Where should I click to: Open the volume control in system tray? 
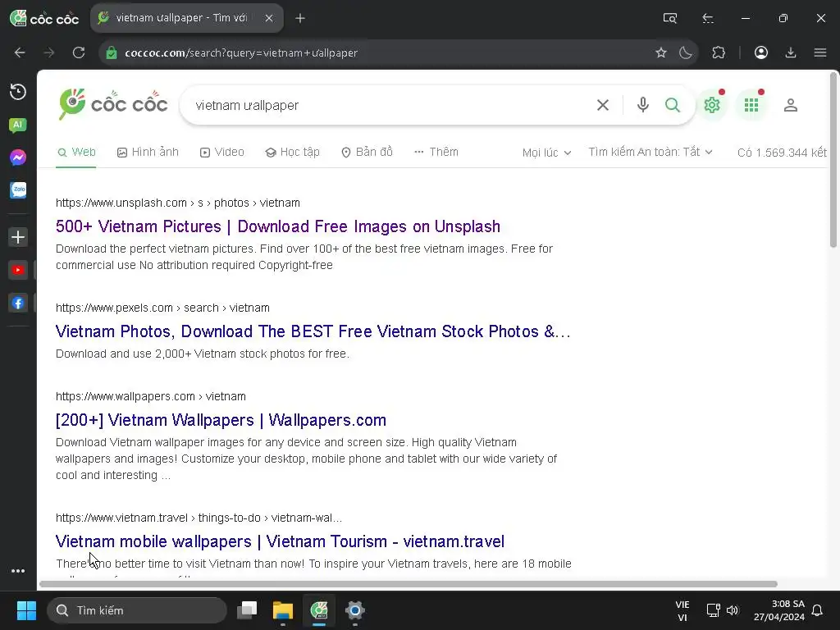coord(733,610)
